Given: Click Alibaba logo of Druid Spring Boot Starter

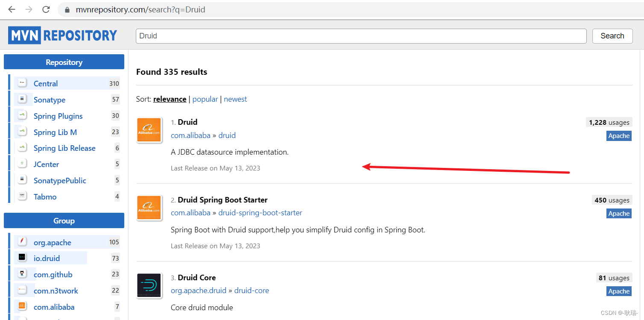Looking at the screenshot, I should click(149, 208).
